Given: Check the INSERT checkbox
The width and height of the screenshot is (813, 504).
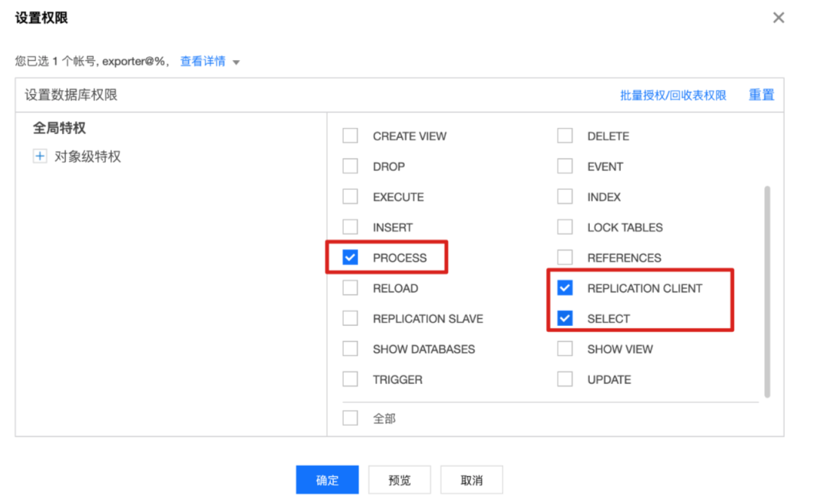Looking at the screenshot, I should point(350,227).
